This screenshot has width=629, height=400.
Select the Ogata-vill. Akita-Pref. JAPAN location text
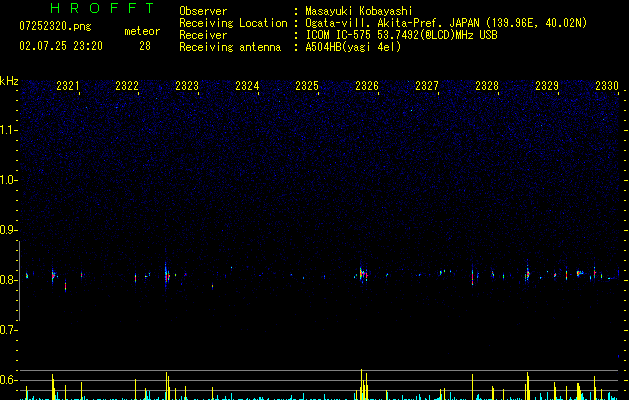(446, 23)
